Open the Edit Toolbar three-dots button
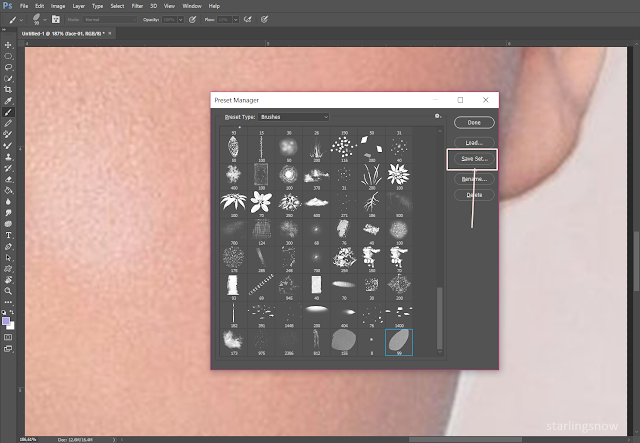Image resolution: width=640 pixels, height=443 pixels. (x=8, y=302)
